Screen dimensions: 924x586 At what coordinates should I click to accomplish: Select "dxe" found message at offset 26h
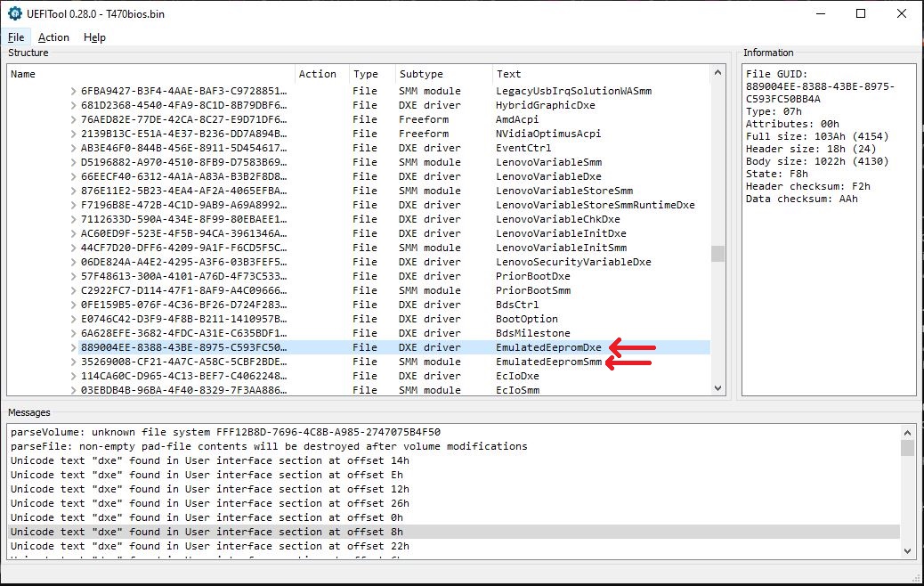[210, 503]
